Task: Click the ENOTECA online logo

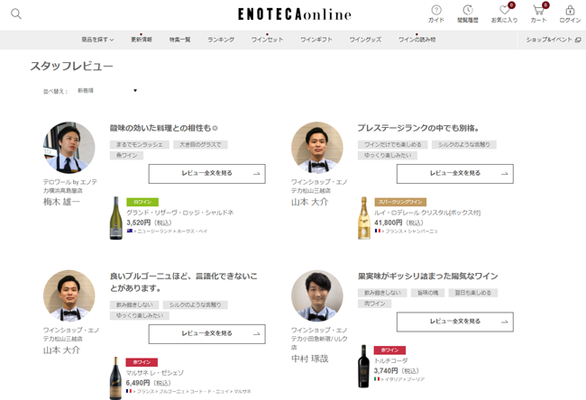Action: [x=294, y=15]
